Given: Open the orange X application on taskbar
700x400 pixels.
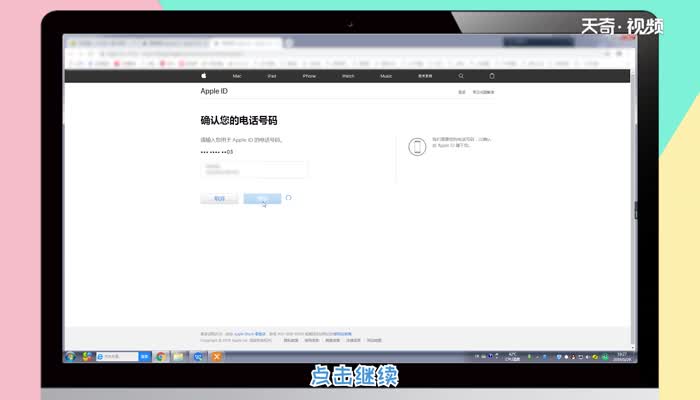Looking at the screenshot, I should coord(217,356).
